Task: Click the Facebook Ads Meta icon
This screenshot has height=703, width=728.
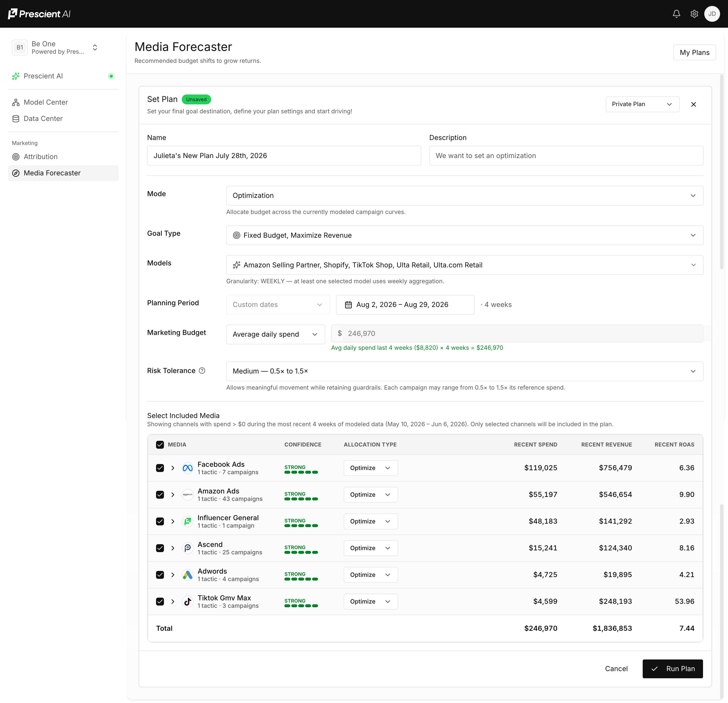Action: coord(188,468)
